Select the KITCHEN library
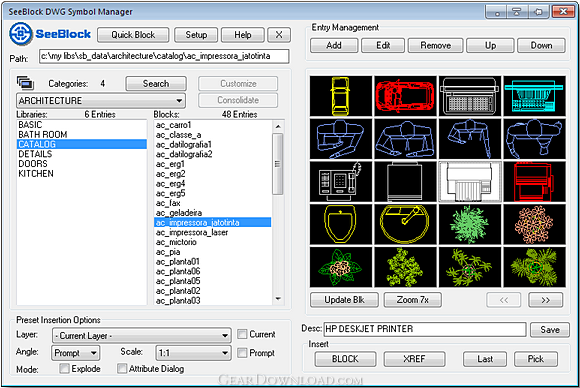The width and height of the screenshot is (580, 388). (x=81, y=173)
